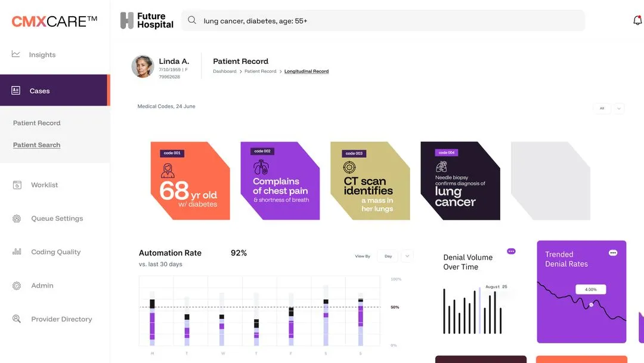Select the code 003 CT scan card

tap(370, 181)
